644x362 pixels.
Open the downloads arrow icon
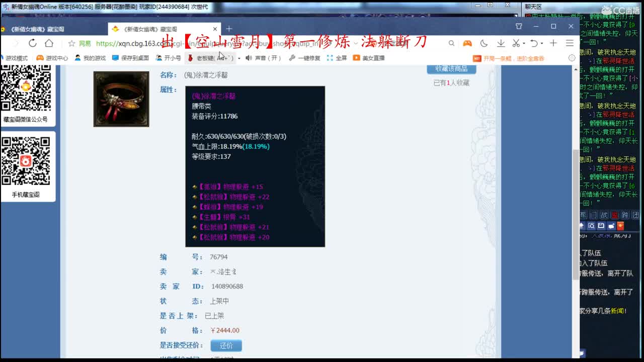pos(501,43)
